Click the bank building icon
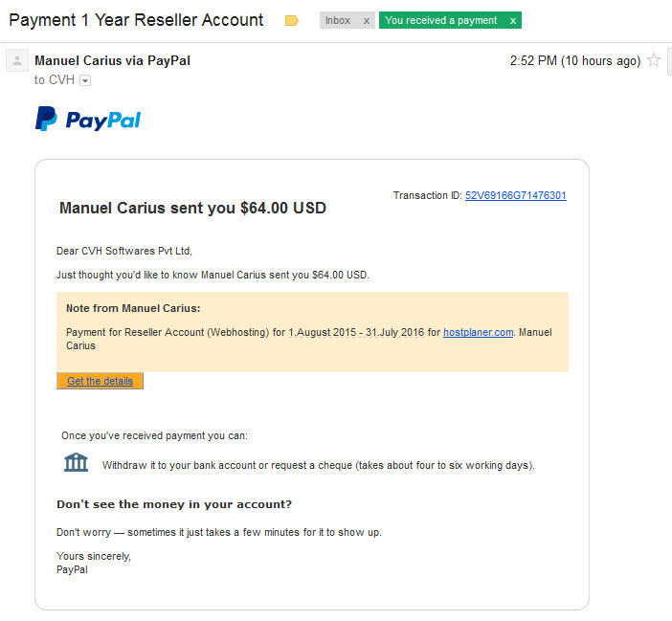Screen dimensions: 672x621 point(76,462)
